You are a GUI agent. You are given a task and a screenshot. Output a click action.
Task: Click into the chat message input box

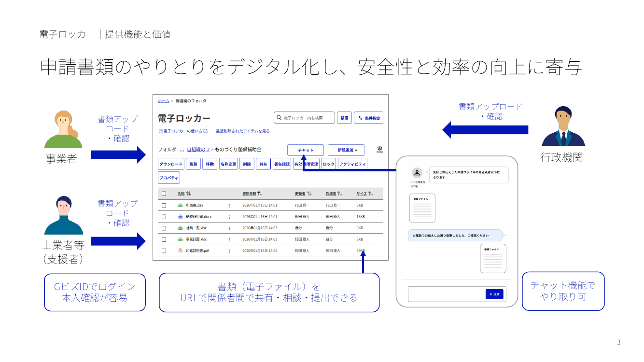click(457, 294)
